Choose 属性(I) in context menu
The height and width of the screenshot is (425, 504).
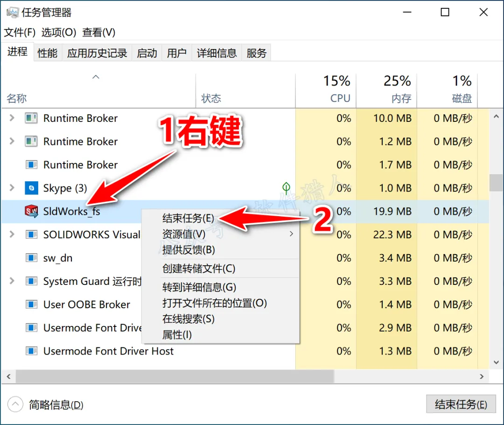[220, 334]
